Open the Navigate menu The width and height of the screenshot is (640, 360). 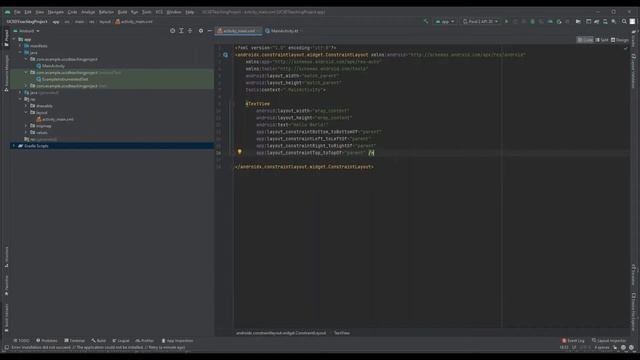click(x=56, y=12)
